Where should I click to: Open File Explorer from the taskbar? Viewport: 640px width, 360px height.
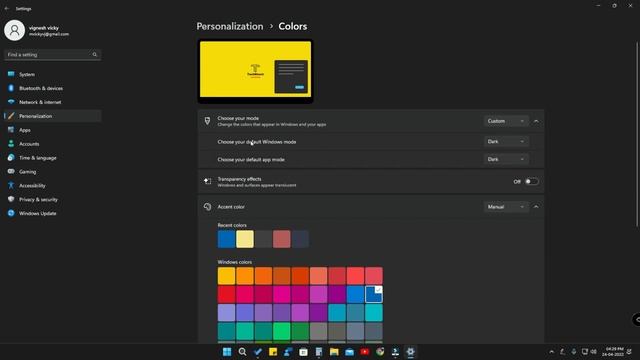[x=334, y=352]
